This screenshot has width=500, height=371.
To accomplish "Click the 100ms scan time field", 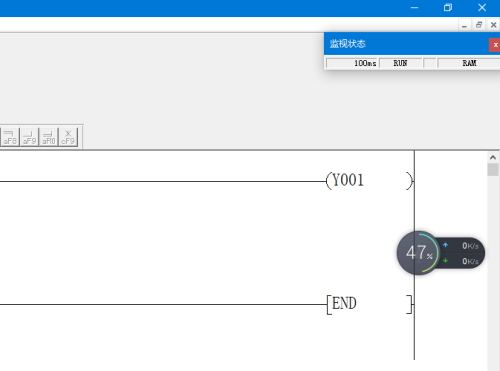I will pos(352,63).
